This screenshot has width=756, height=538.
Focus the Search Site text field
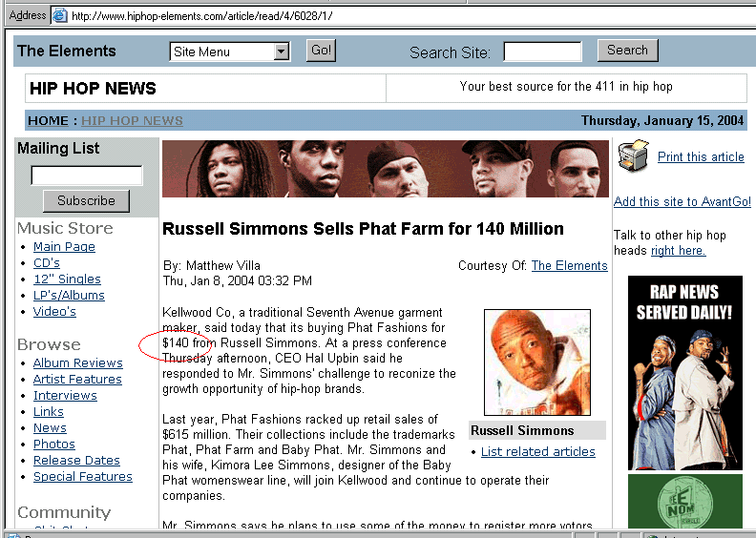tap(542, 52)
